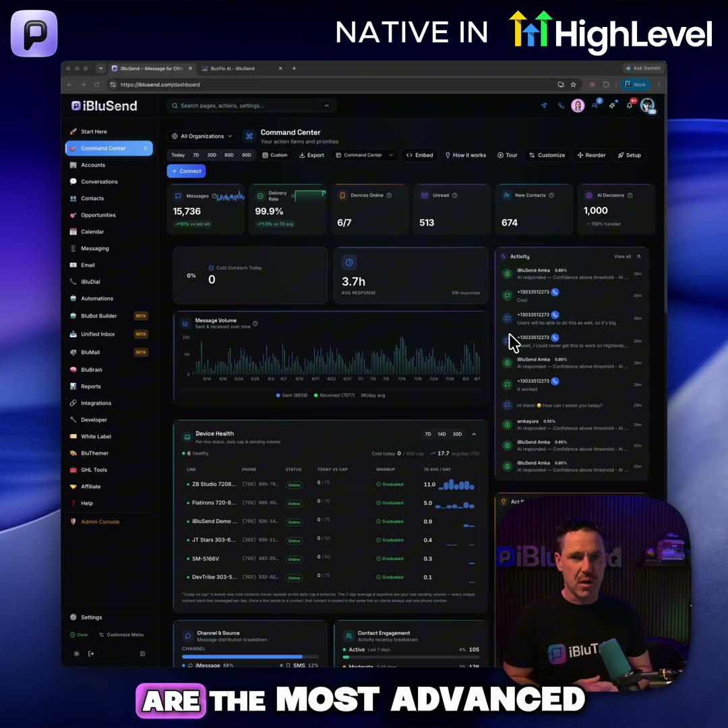Click the Message Volume help question icon

click(255, 324)
